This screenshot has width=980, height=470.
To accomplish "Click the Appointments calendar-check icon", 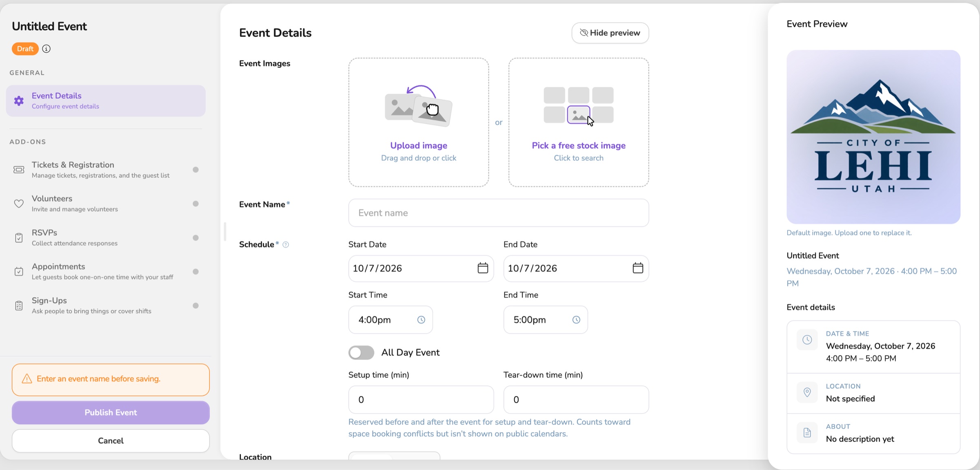I will click(19, 271).
